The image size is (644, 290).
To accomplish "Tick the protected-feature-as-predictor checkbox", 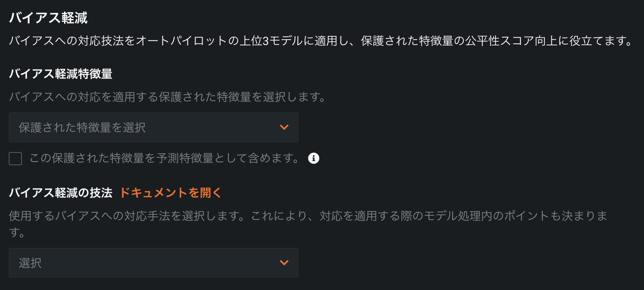I will point(15,159).
